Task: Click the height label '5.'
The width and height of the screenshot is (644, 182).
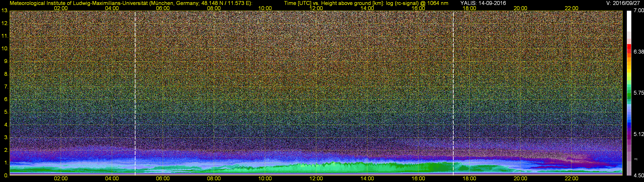Action: click(6, 112)
